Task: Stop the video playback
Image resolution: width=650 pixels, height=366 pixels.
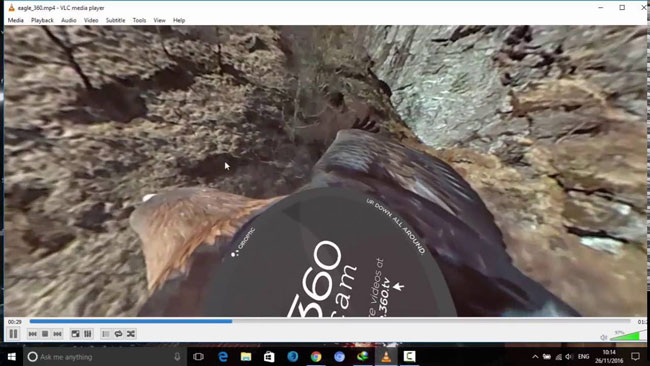Action: (45, 334)
